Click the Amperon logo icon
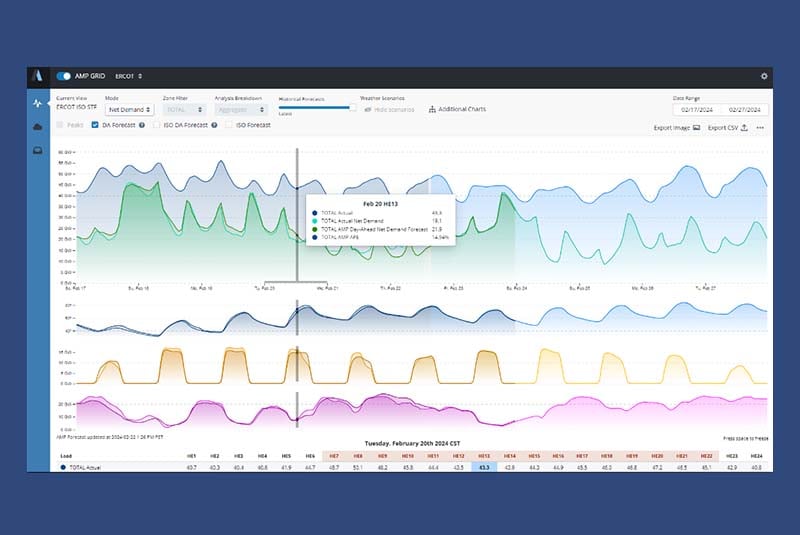800x535 pixels. coord(38,76)
